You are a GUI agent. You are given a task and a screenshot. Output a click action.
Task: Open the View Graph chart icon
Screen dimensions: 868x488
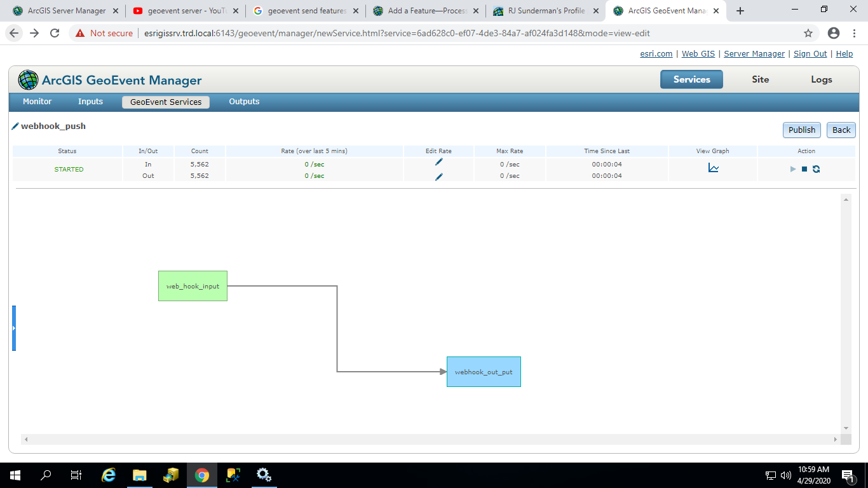coord(714,168)
